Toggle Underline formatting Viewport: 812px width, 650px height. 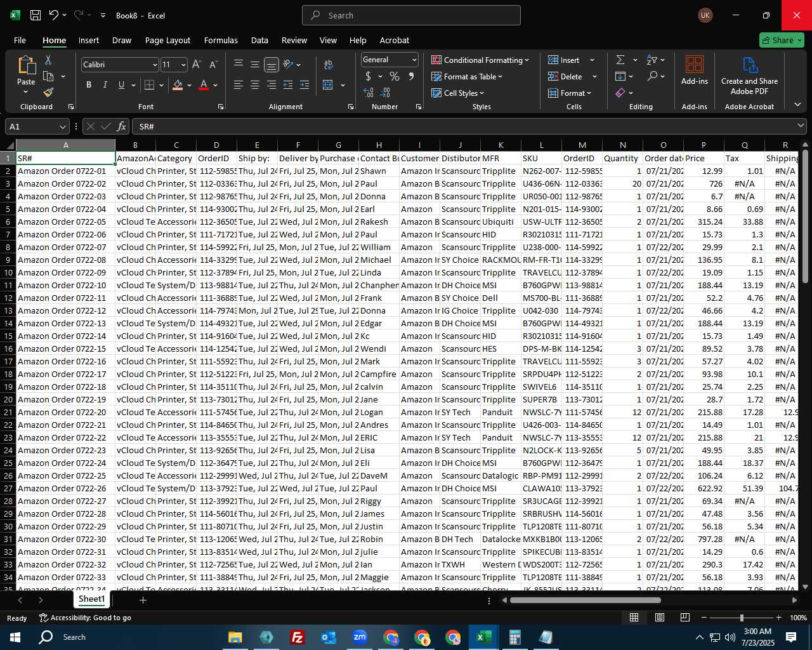click(x=121, y=85)
